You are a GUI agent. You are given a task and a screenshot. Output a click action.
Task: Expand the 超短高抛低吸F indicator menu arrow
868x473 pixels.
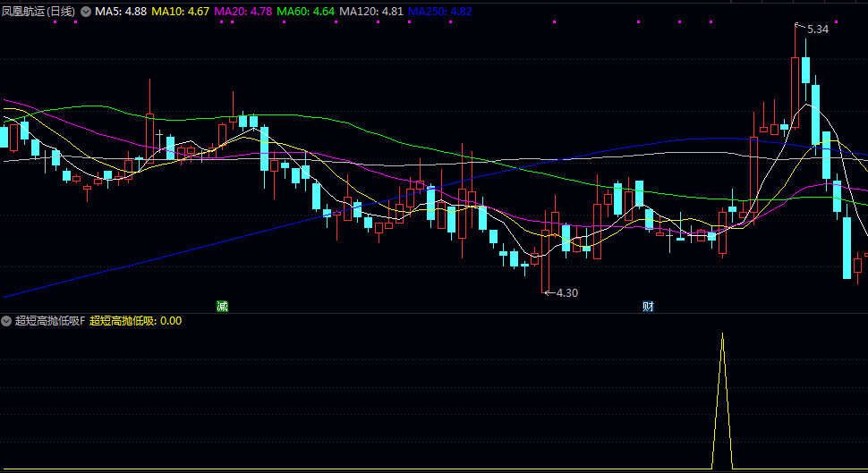coord(6,320)
